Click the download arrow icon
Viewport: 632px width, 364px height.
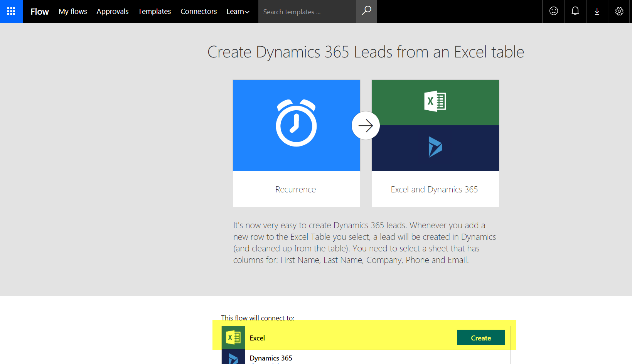pyautogui.click(x=597, y=11)
